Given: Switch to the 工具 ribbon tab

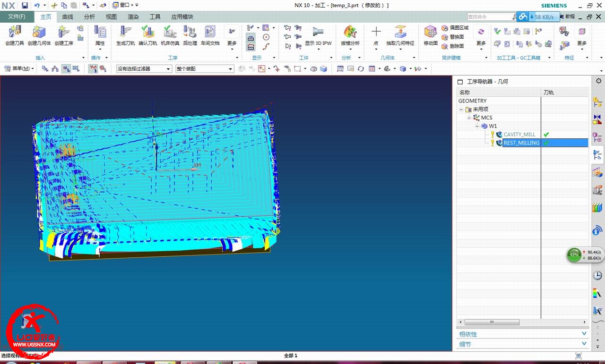Looking at the screenshot, I should click(x=155, y=17).
